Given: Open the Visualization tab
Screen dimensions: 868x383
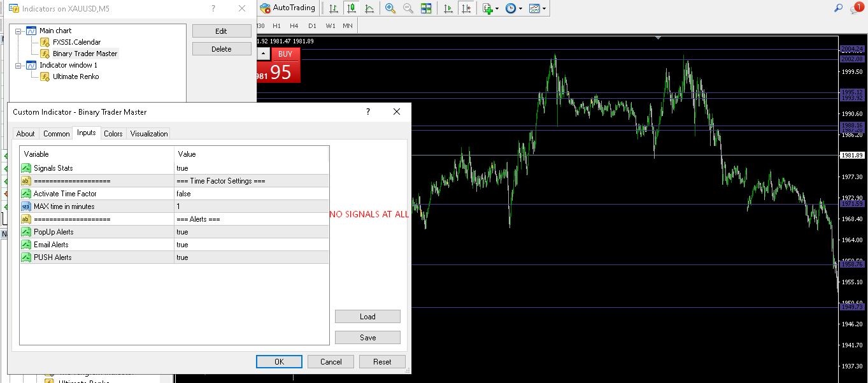Looking at the screenshot, I should click(x=149, y=133).
